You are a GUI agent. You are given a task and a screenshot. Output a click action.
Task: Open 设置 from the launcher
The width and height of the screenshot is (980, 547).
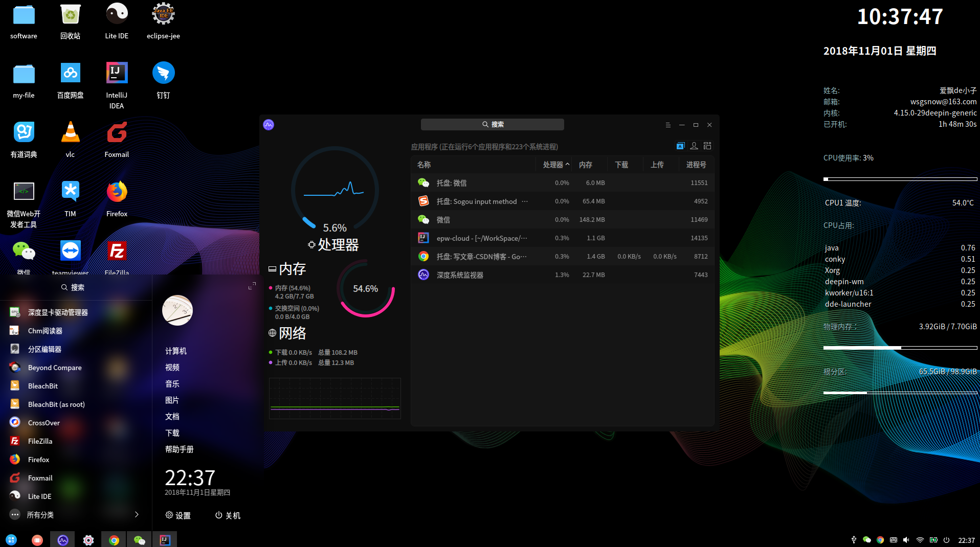pyautogui.click(x=178, y=515)
